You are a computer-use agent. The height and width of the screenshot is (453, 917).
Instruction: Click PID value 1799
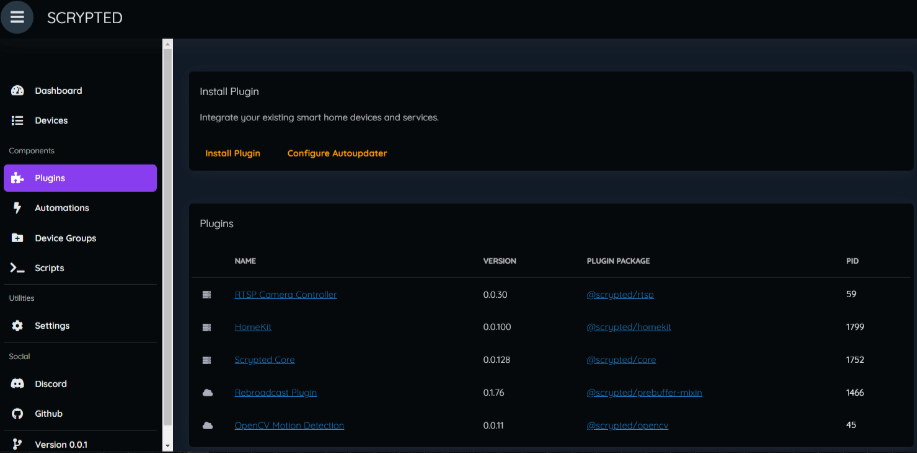point(855,327)
